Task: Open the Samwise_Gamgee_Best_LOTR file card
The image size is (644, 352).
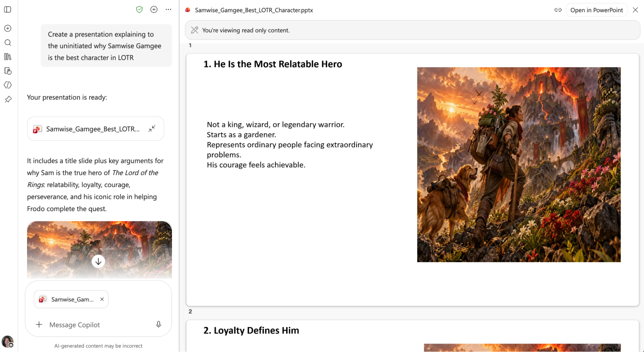Action: 95,129
